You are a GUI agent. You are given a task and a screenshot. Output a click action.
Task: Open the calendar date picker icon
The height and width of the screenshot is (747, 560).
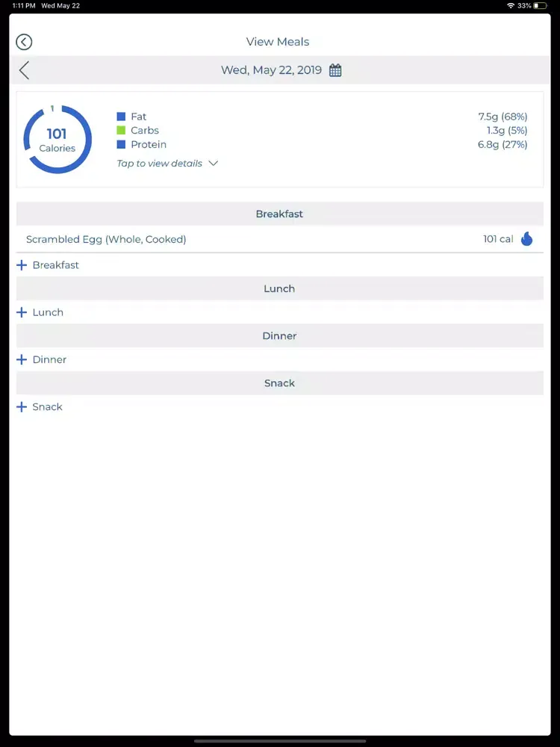coord(335,70)
